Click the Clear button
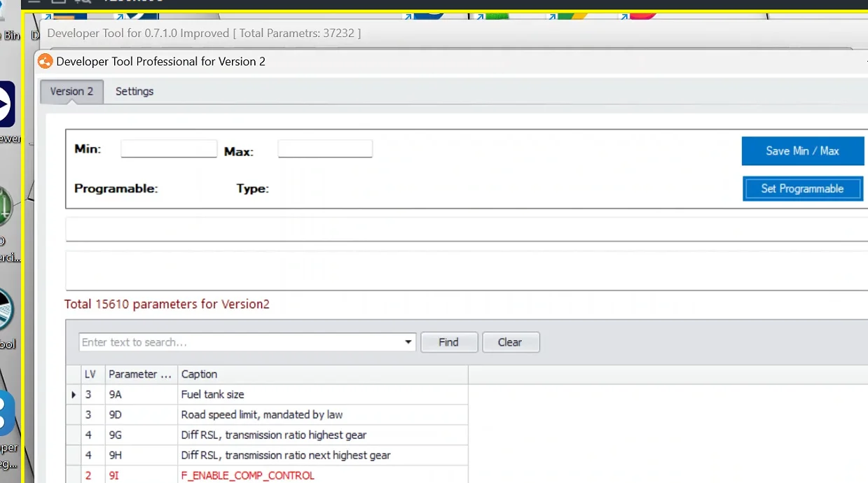The image size is (868, 483). coord(510,342)
